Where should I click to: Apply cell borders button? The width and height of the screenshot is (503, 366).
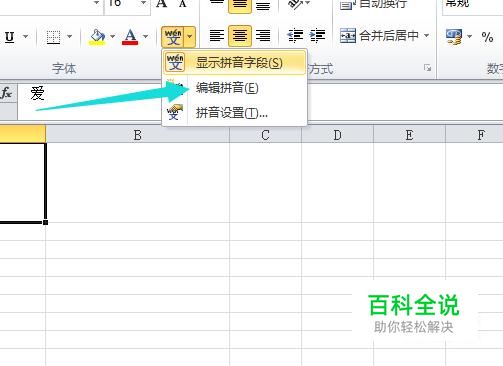tap(53, 36)
